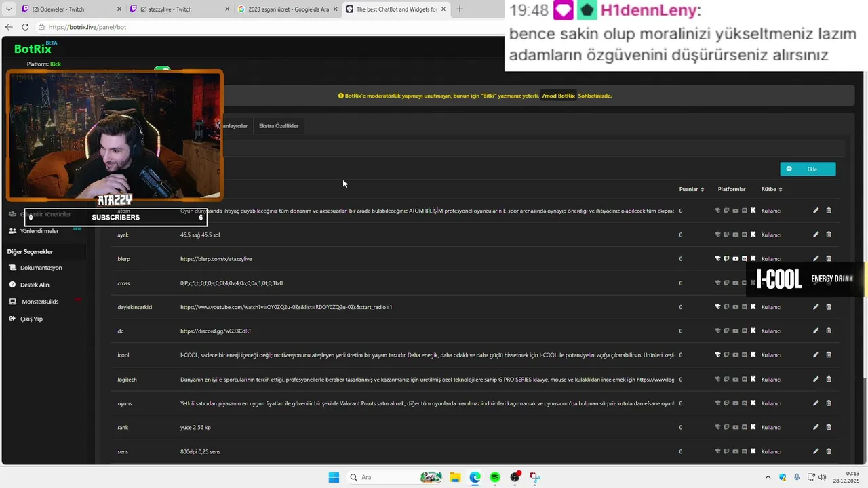868x488 pixels.
Task: Open File Explorer from the taskbar
Action: [455, 477]
